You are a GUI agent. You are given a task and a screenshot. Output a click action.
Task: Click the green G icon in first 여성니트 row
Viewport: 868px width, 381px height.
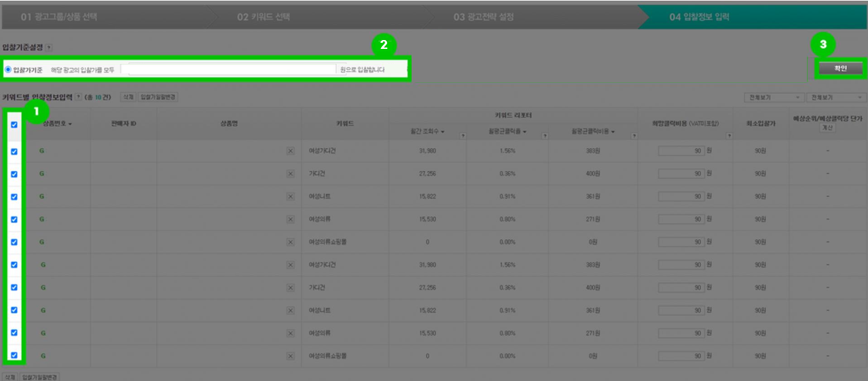click(x=42, y=197)
